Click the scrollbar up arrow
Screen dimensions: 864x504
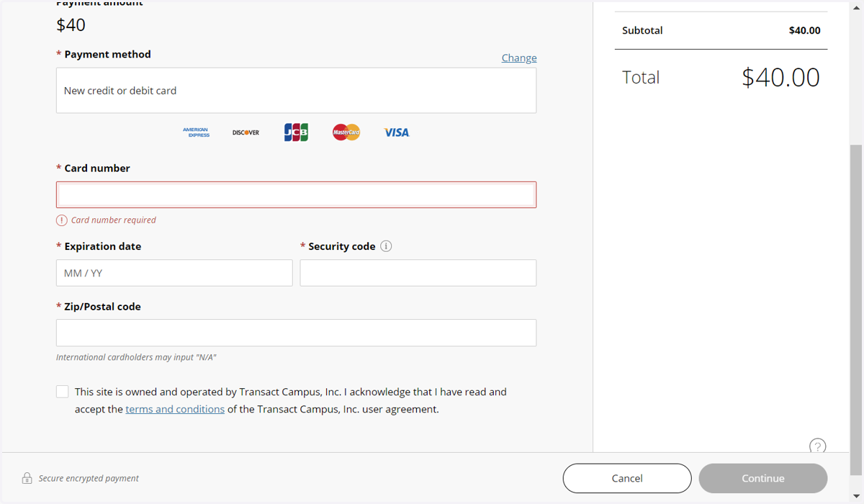(856, 7)
